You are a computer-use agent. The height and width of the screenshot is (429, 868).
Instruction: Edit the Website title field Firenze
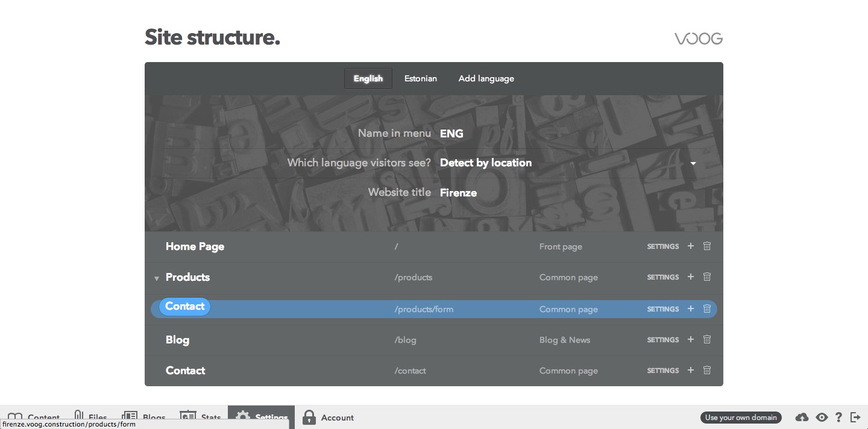[x=459, y=193]
